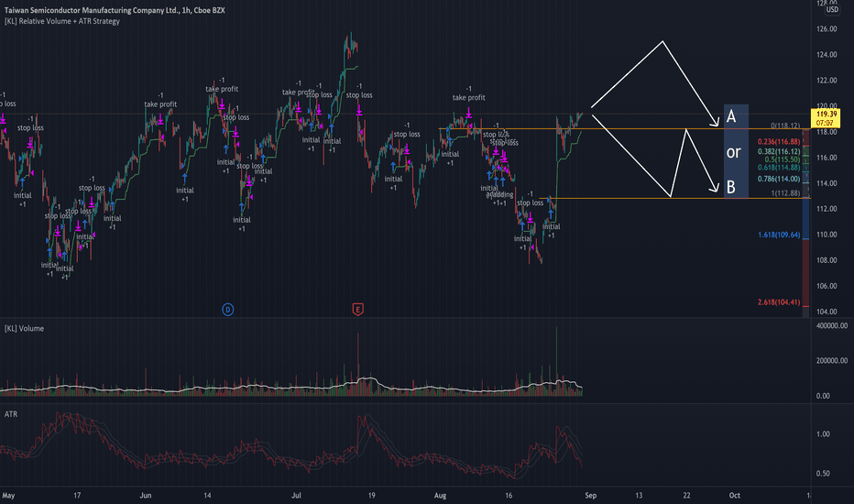
Task: Click the 106.00 price axis label
Action: click(827, 286)
